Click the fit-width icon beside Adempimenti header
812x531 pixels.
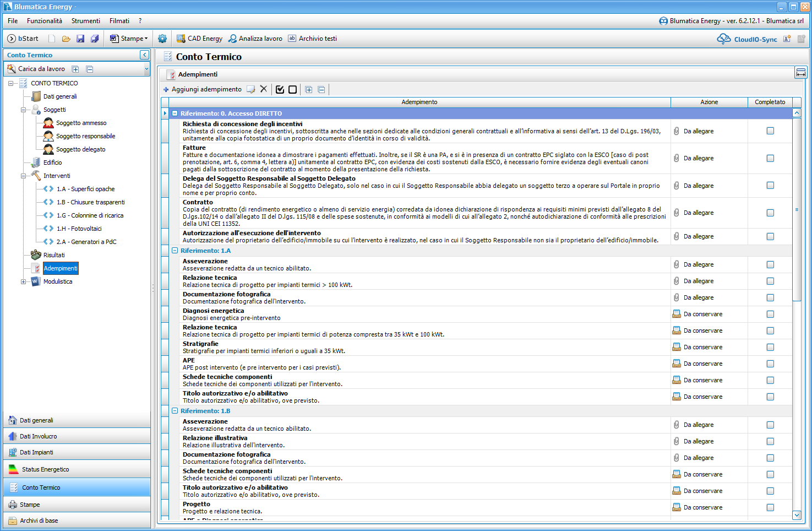click(800, 73)
